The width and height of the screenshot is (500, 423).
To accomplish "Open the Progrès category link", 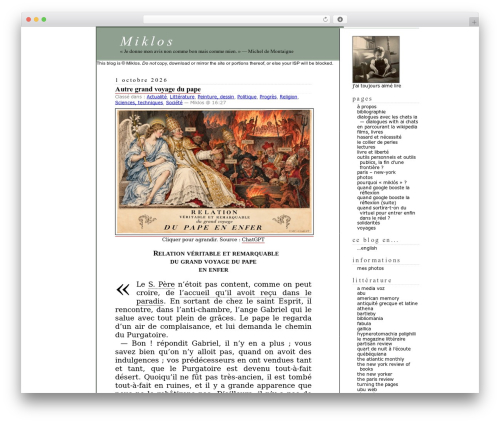I will pyautogui.click(x=268, y=97).
